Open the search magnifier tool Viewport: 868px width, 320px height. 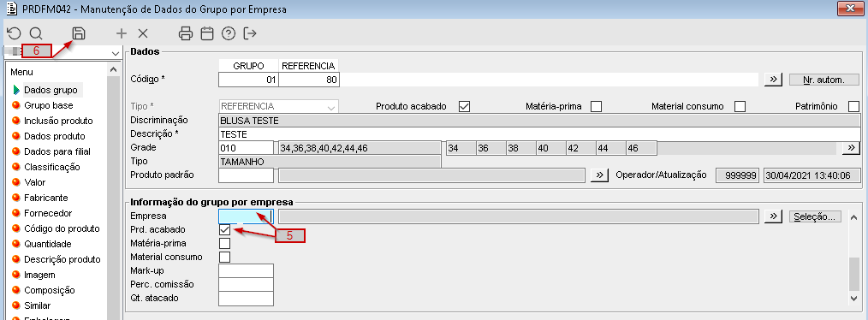click(x=36, y=33)
